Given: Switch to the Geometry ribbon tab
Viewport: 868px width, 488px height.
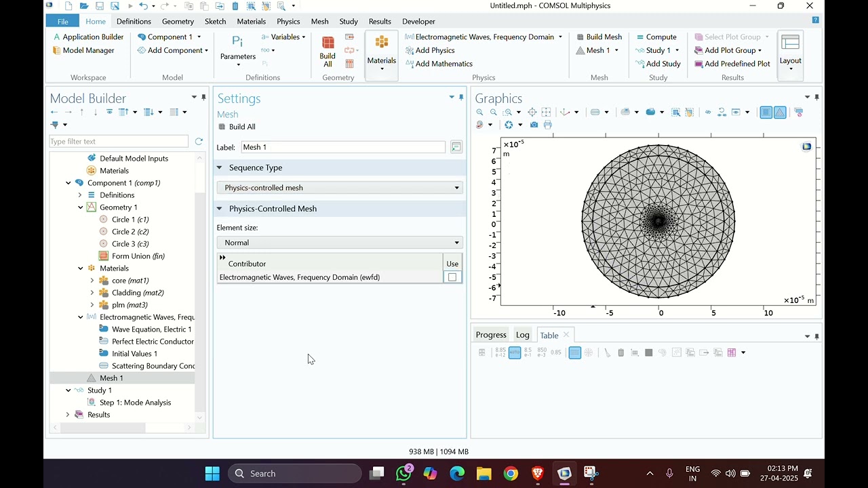Looking at the screenshot, I should pyautogui.click(x=178, y=21).
